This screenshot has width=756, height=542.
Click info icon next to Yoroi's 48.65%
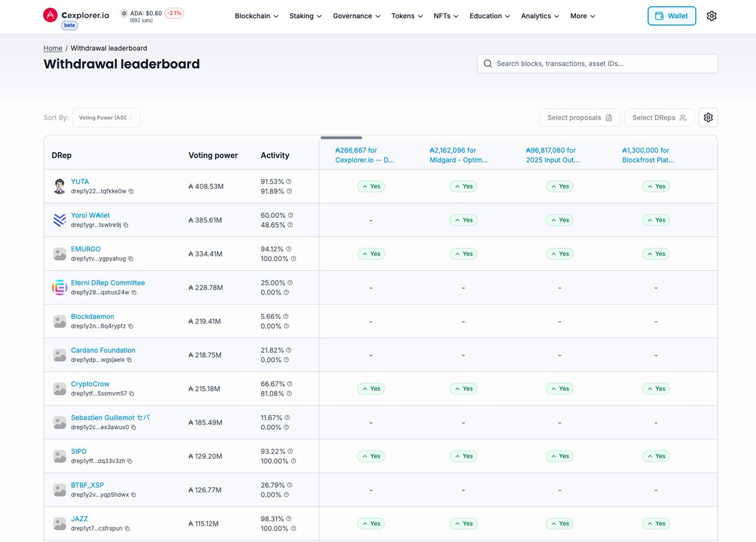pos(290,225)
